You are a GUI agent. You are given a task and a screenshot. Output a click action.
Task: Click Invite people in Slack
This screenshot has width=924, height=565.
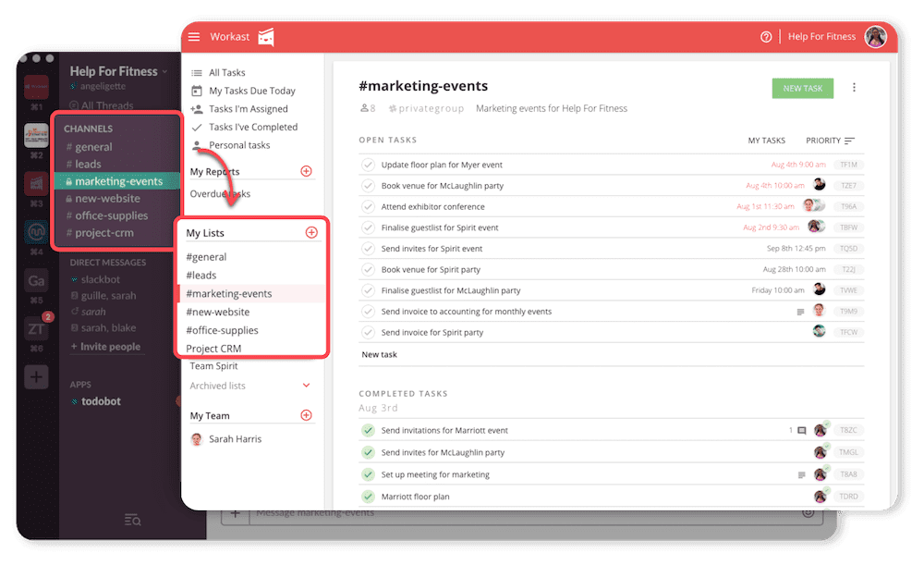pos(105,347)
